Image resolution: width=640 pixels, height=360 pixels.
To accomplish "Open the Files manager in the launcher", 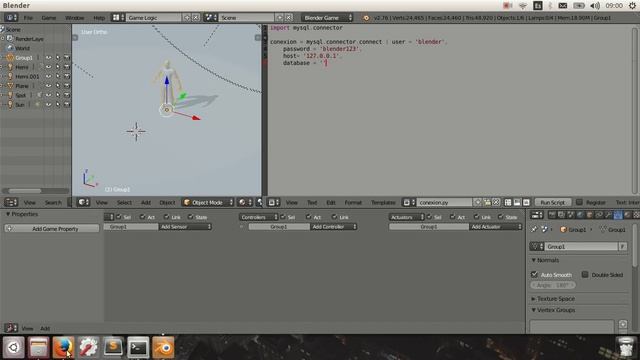I will (x=39, y=347).
